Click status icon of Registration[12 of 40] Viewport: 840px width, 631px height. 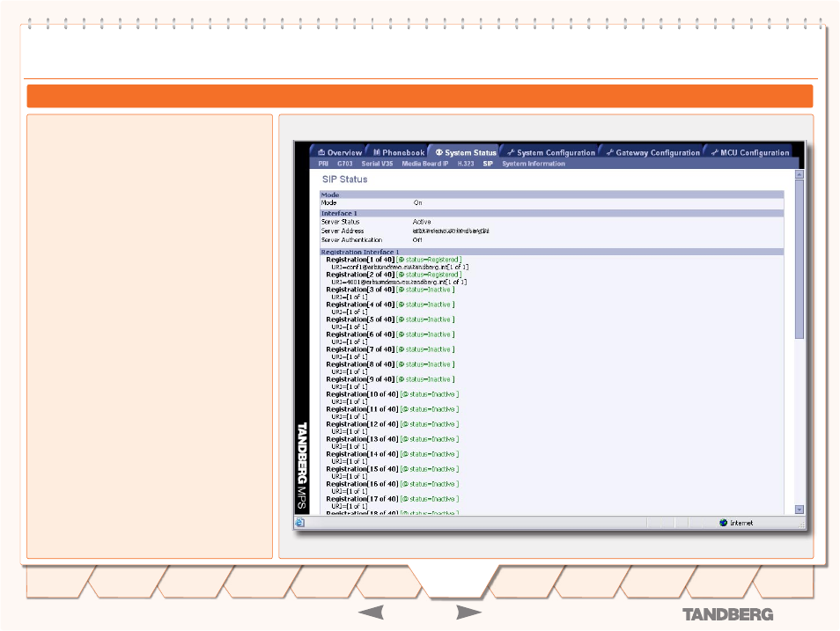406,425
